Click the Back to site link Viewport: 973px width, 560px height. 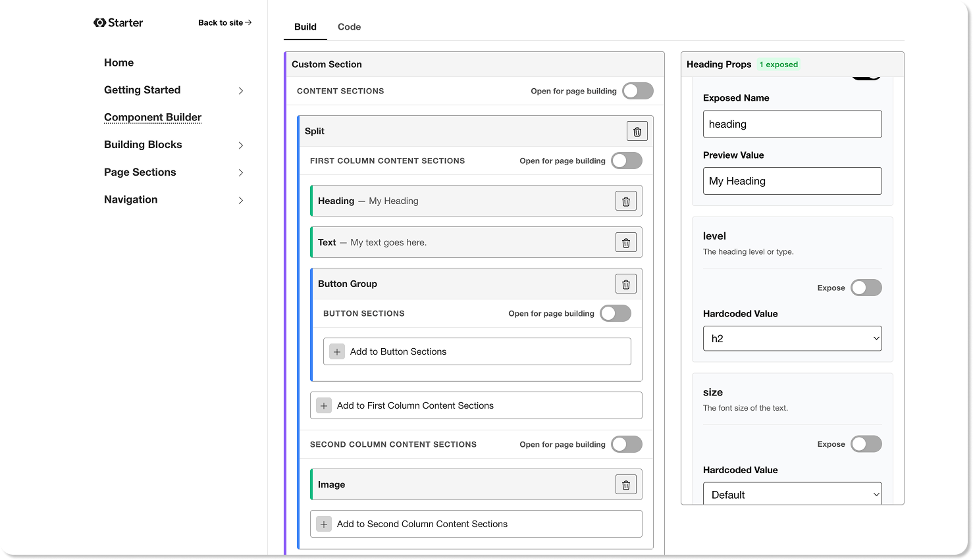point(224,22)
